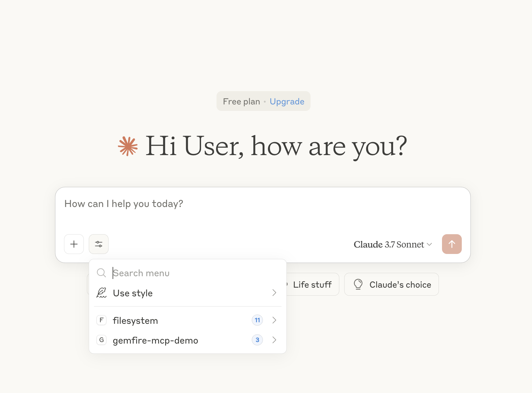Expand the Use style submenu chevron

274,293
